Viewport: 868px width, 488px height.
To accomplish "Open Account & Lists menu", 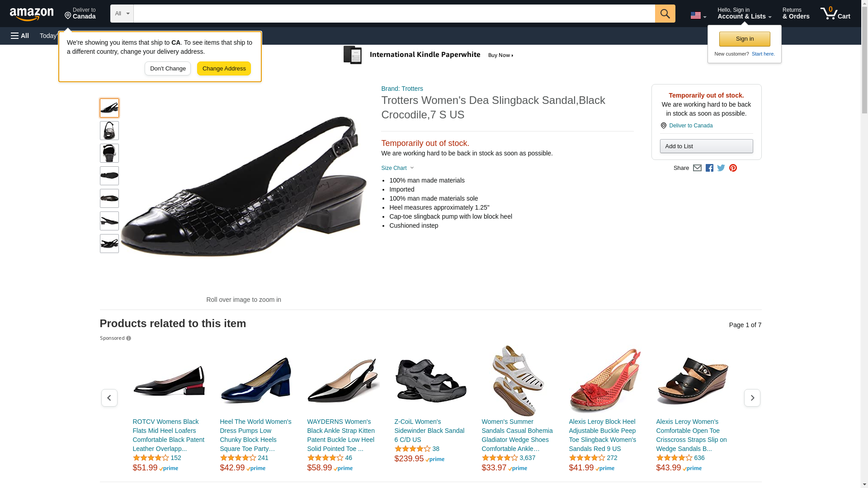I will (744, 14).
